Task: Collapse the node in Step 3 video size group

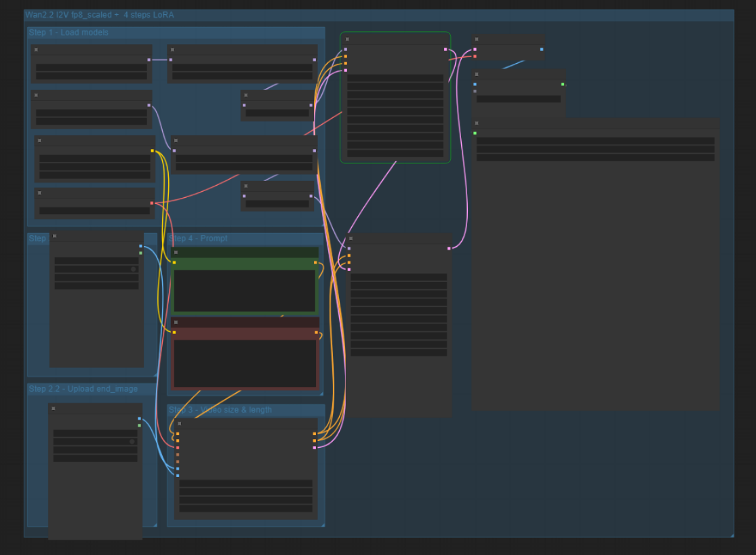Action: [x=180, y=424]
